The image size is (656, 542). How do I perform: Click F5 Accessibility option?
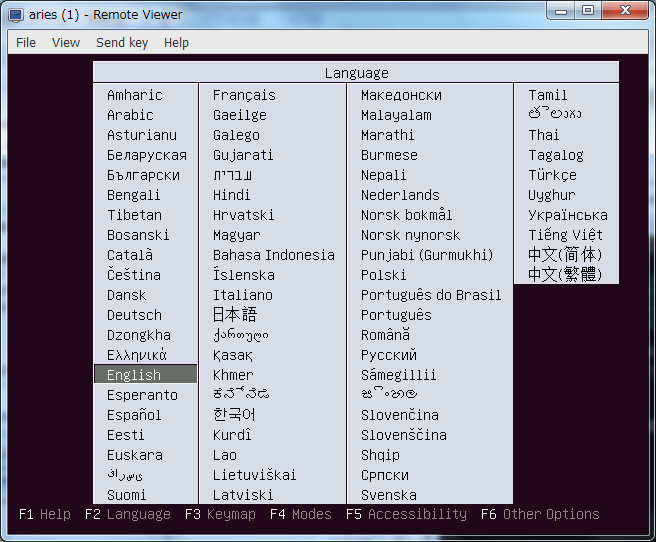tap(406, 514)
